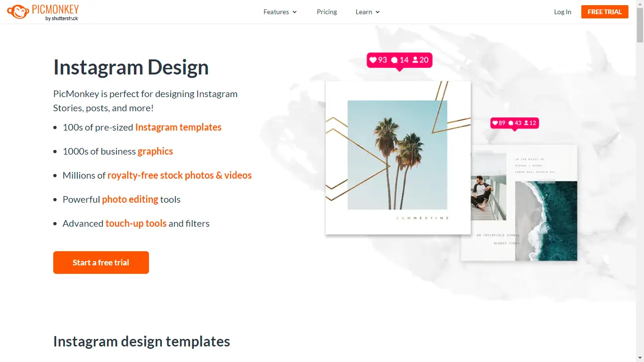Click the by Shutterstock logo text
Viewport: 644px width, 362px height.
coord(61,18)
